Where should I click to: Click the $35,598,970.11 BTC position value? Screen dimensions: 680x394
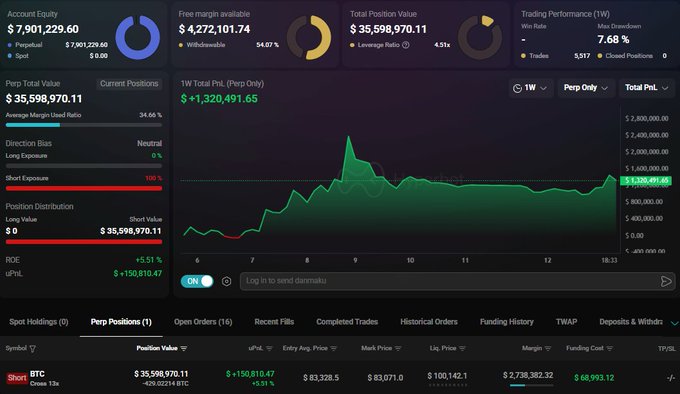tap(161, 374)
